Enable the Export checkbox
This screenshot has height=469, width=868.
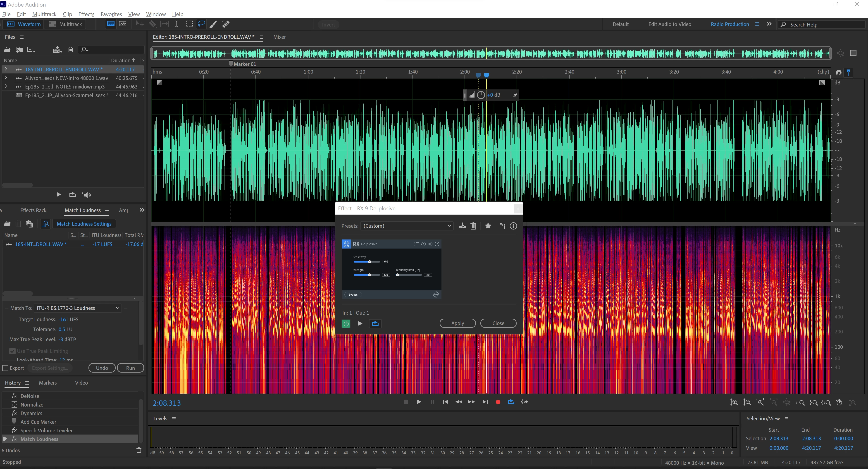coord(5,368)
